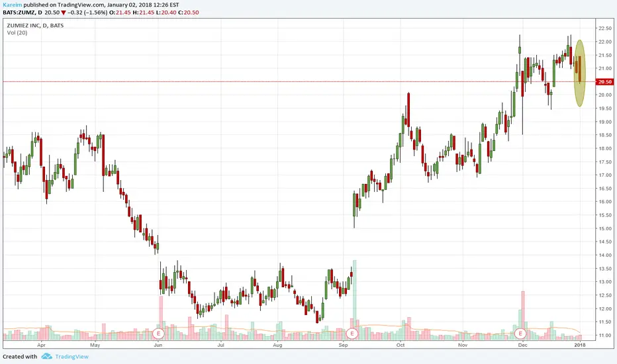Click the L:20.40 low value

coord(166,13)
